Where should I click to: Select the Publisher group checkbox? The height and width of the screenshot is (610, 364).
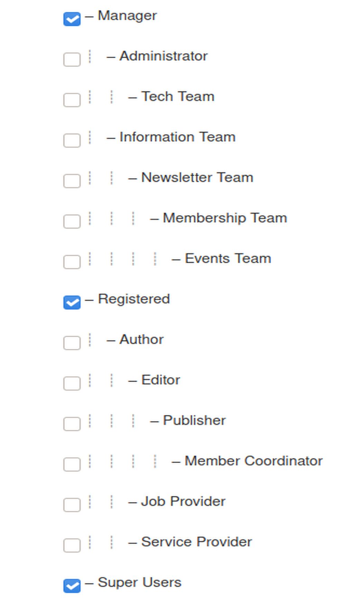pyautogui.click(x=72, y=424)
